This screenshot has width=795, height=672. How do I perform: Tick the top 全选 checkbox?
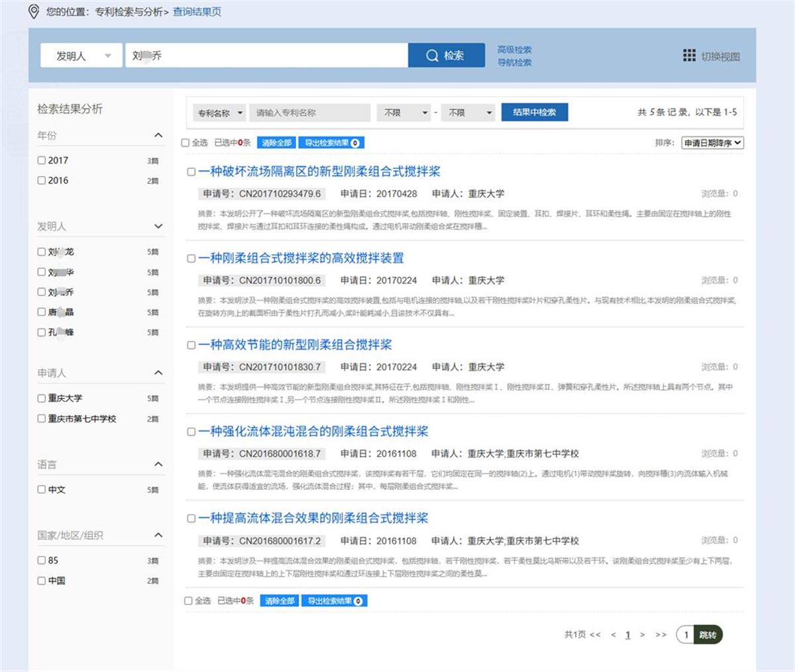point(186,143)
